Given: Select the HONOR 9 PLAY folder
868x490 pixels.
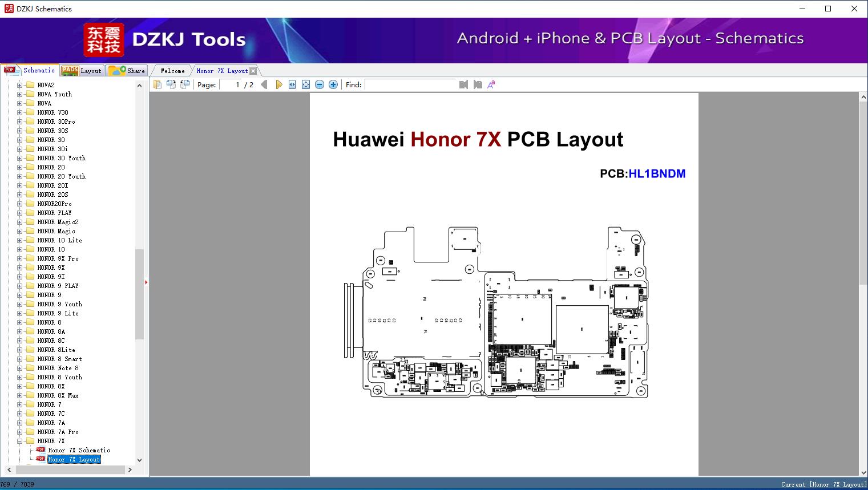Looking at the screenshot, I should [58, 286].
